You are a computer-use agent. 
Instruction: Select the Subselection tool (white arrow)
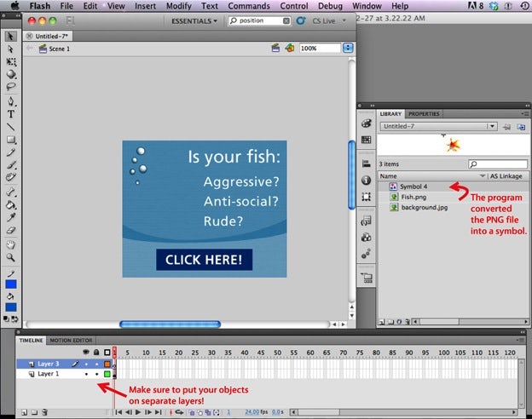[x=11, y=49]
